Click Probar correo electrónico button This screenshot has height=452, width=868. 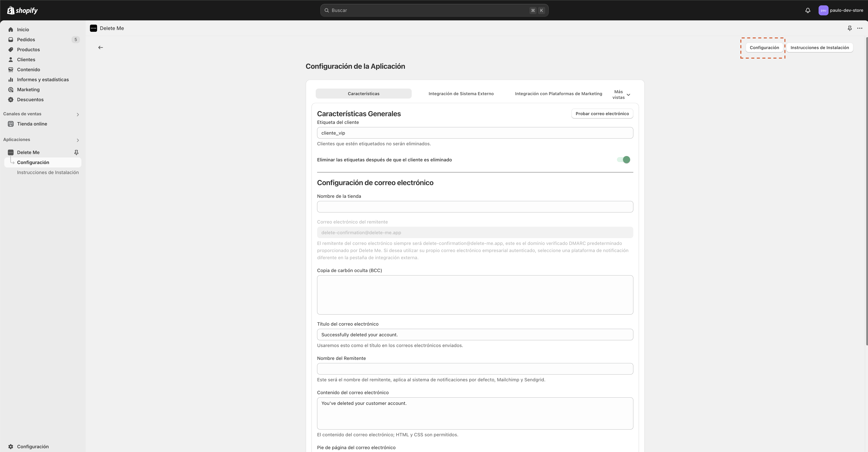point(602,114)
